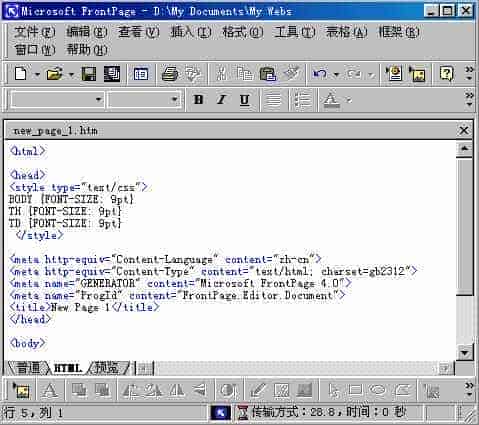Screen dimensions: 479x425
Task: Open the 工具(T) menu
Action: click(x=295, y=32)
